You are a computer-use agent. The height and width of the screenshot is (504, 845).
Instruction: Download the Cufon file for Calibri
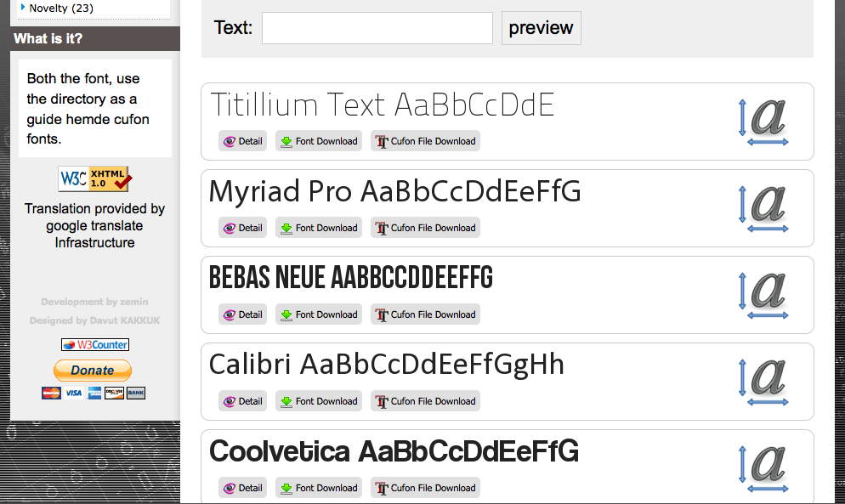425,401
